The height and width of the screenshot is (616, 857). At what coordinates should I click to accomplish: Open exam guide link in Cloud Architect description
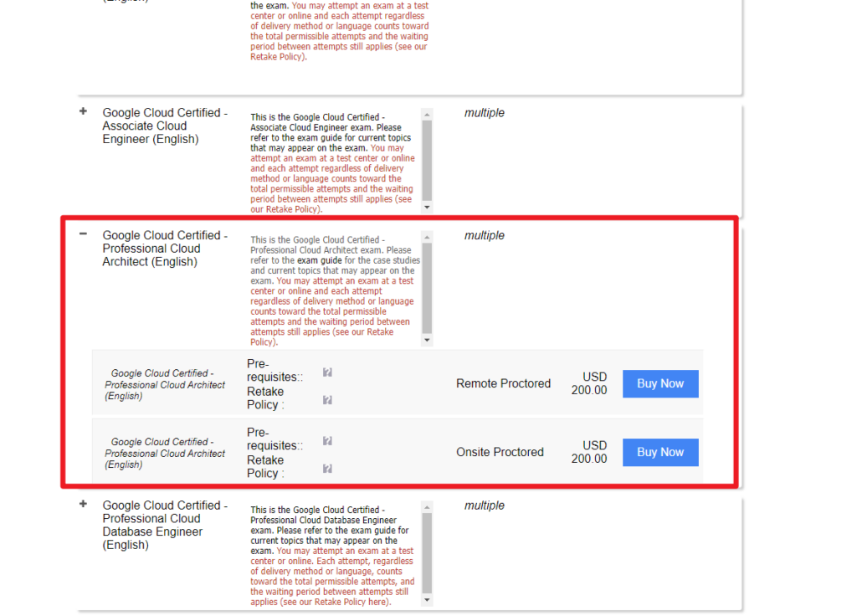tap(319, 260)
